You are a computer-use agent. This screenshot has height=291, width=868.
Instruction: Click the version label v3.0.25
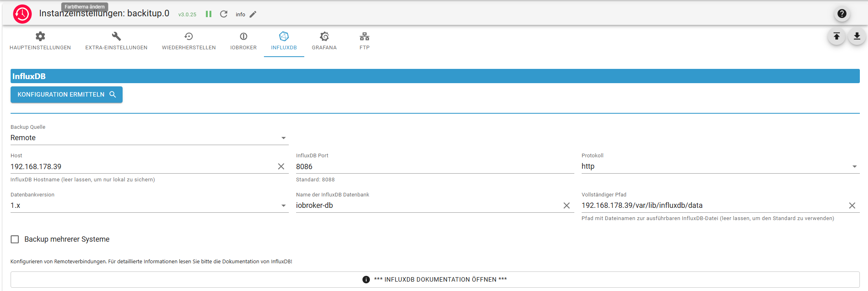pos(187,14)
